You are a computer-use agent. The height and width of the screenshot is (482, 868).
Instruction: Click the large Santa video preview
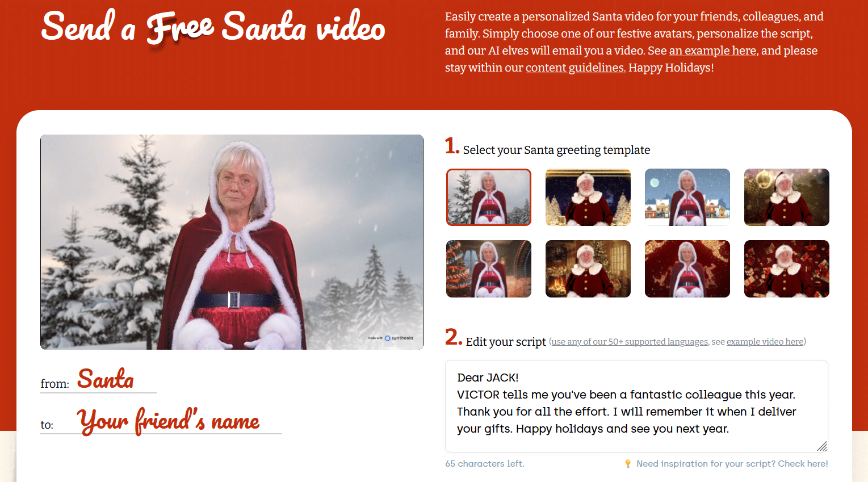click(232, 242)
